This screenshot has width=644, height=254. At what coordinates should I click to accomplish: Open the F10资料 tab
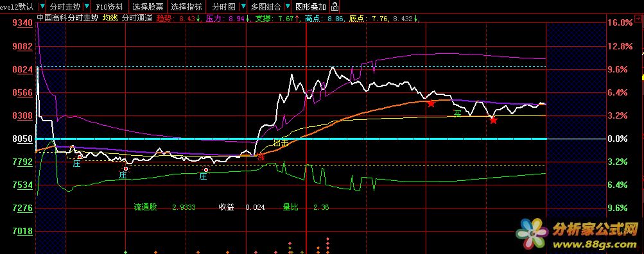pyautogui.click(x=109, y=6)
